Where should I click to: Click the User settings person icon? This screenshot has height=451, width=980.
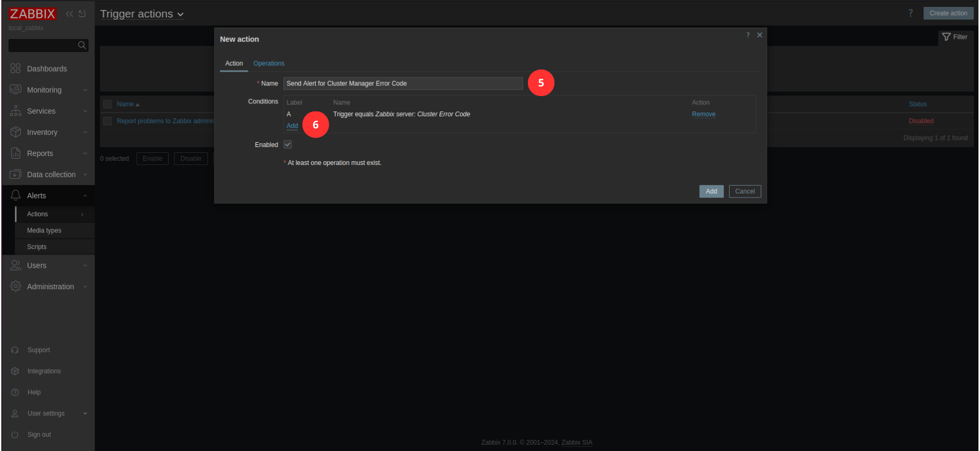pyautogui.click(x=15, y=413)
